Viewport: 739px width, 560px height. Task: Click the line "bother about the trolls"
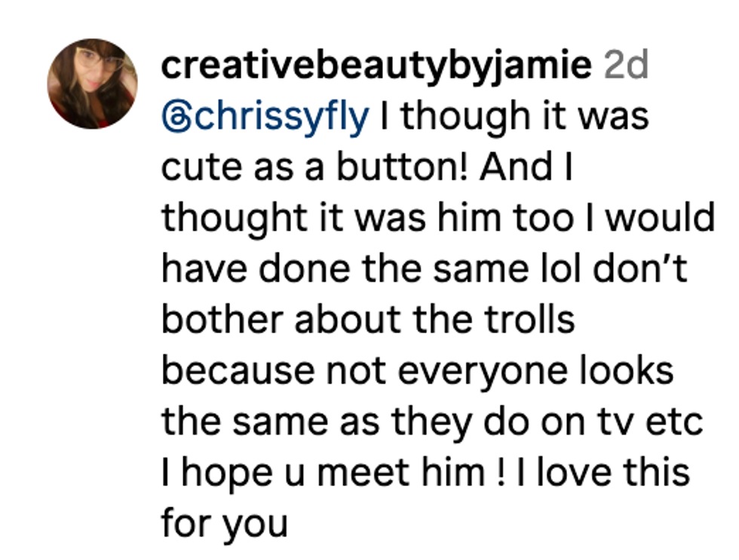click(x=368, y=320)
